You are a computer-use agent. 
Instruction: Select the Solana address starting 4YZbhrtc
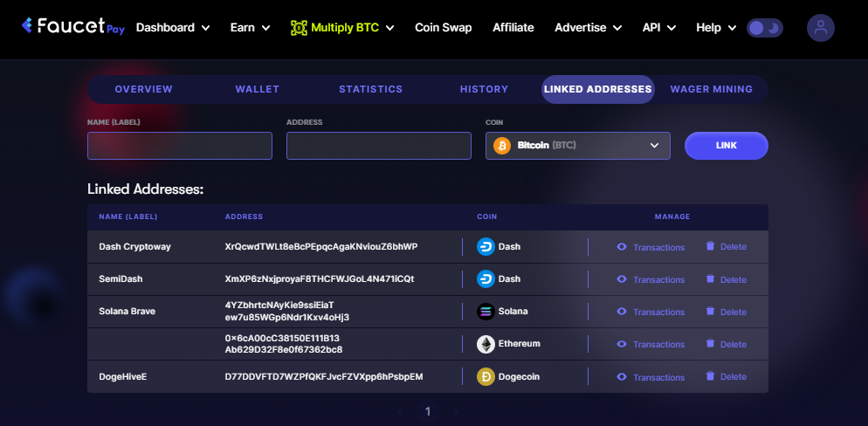pos(287,312)
